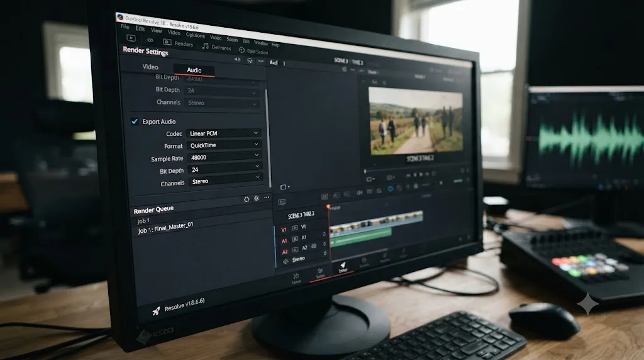Toggle the Export Audio checkbox

point(135,121)
